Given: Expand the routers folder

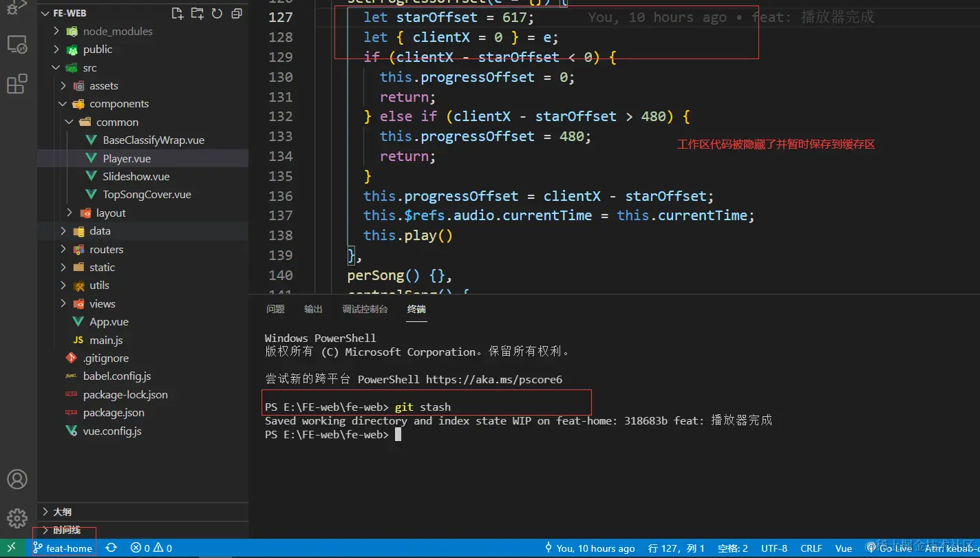Looking at the screenshot, I should coord(63,250).
